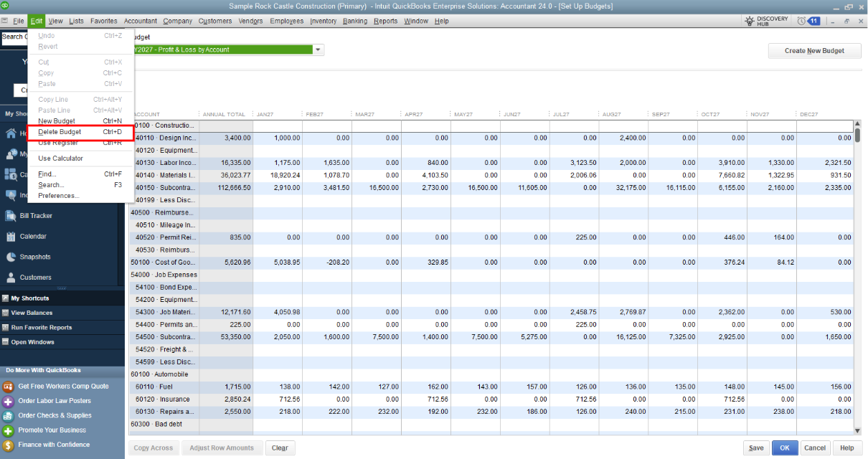Expand the Open Windows sidebar section
868x459 pixels.
click(32, 342)
